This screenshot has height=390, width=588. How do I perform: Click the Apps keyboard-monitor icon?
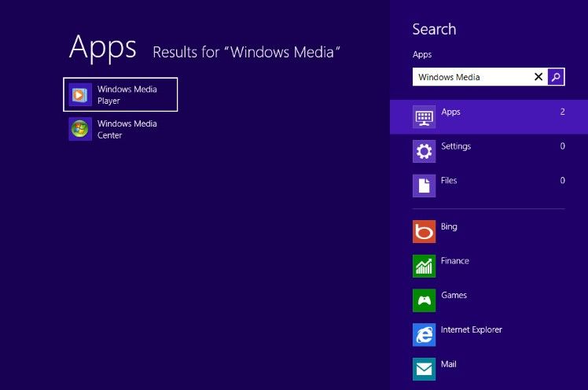pyautogui.click(x=424, y=116)
